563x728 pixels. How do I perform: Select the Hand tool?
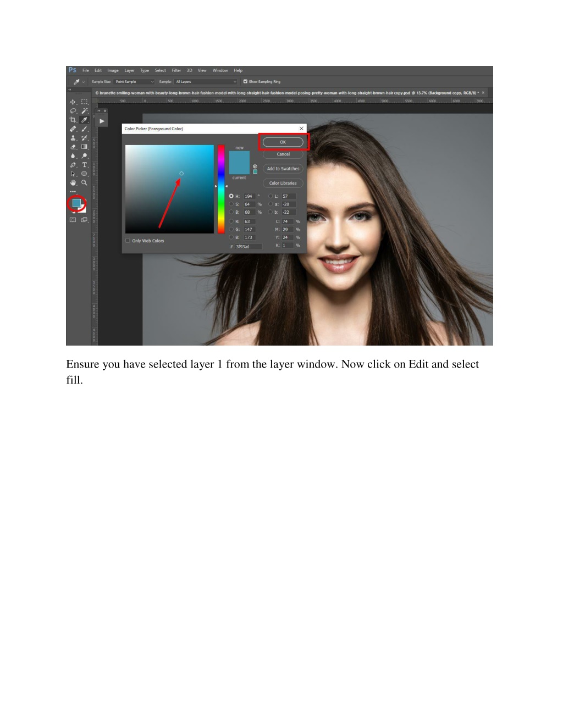point(73,182)
